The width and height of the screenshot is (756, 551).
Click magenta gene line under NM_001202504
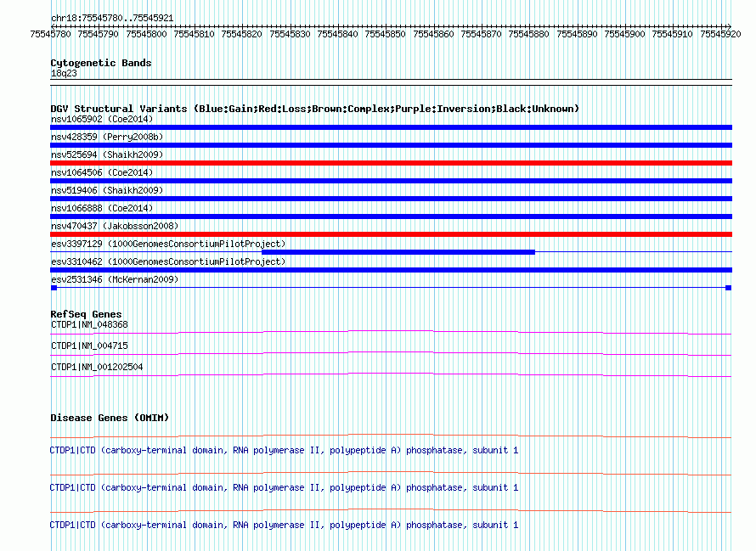click(x=391, y=374)
